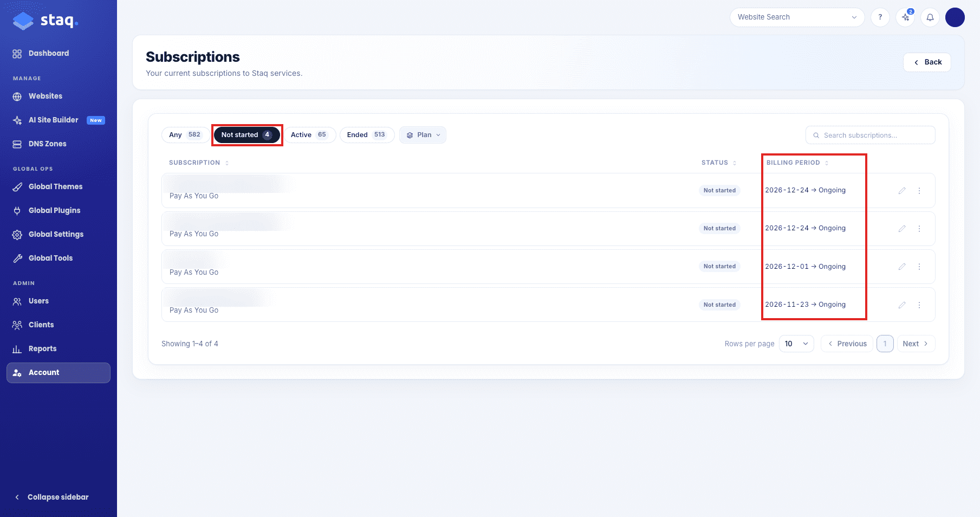This screenshot has height=517, width=980.
Task: Open Reports page
Action: click(x=59, y=348)
